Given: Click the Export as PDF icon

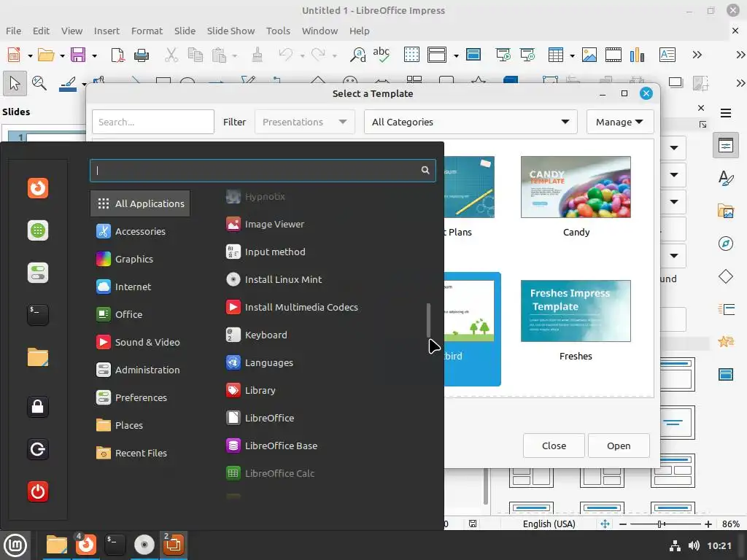Looking at the screenshot, I should [117, 55].
